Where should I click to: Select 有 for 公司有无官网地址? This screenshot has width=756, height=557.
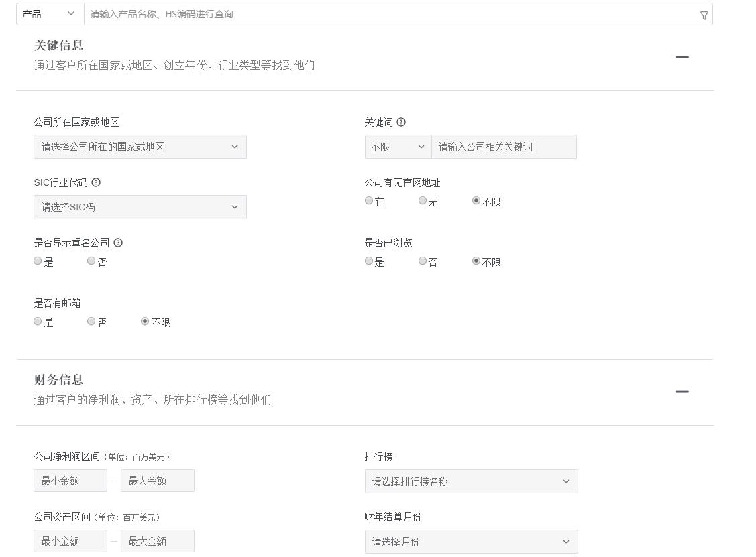pos(368,200)
